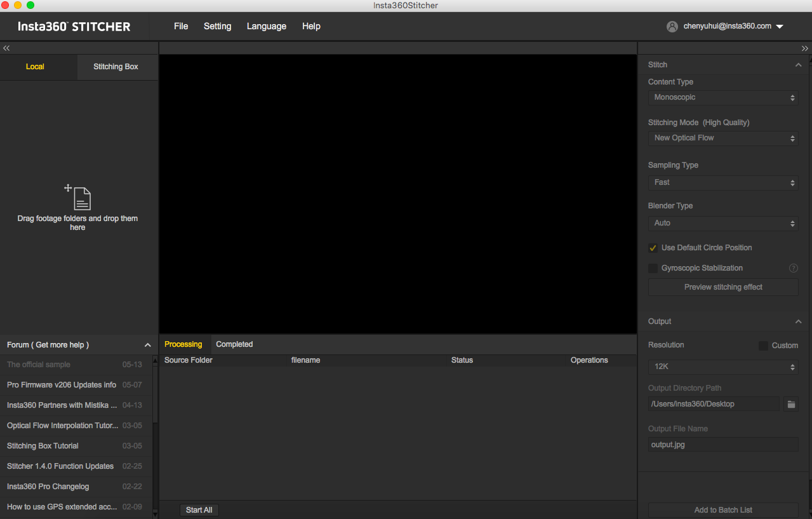This screenshot has height=519, width=812.
Task: Select the Completed tab
Action: [234, 344]
